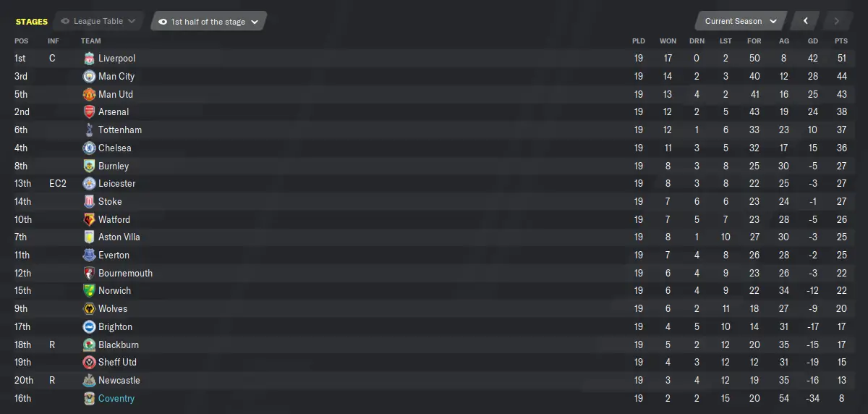Select the Sheff Utd table row
Screen dimensions: 868x414
click(434, 363)
